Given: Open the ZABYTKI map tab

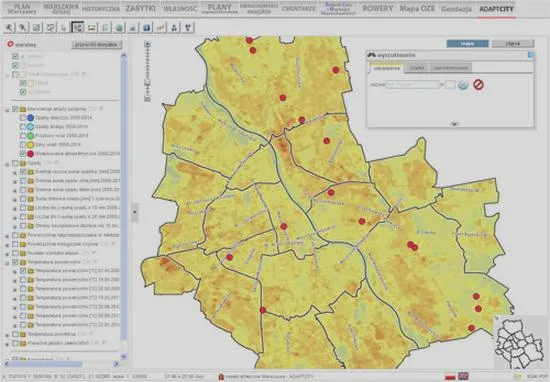Looking at the screenshot, I should (x=140, y=8).
